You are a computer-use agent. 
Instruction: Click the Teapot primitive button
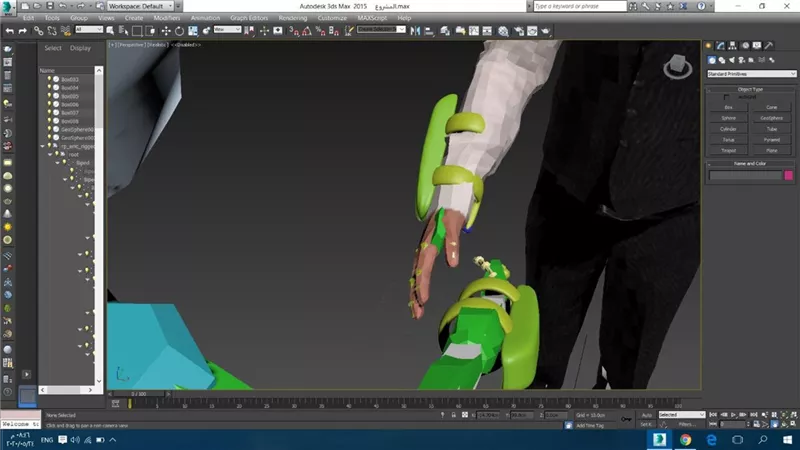click(729, 151)
